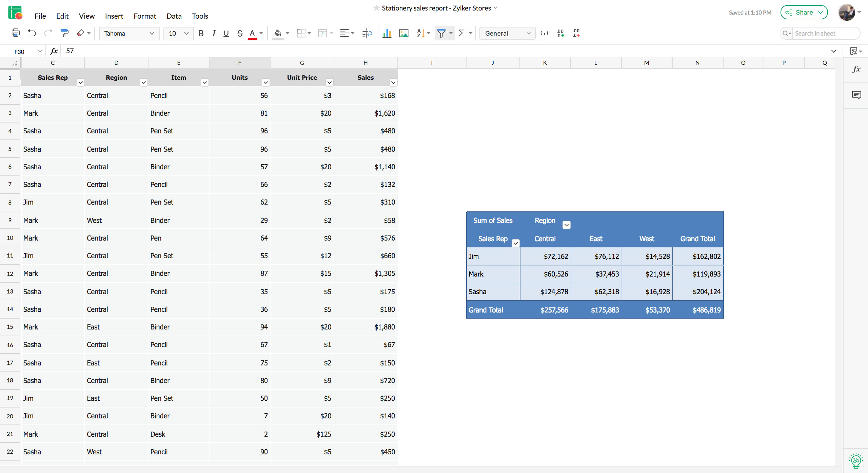Click the fill color paint bucket swatch
868x473 pixels.
(278, 33)
